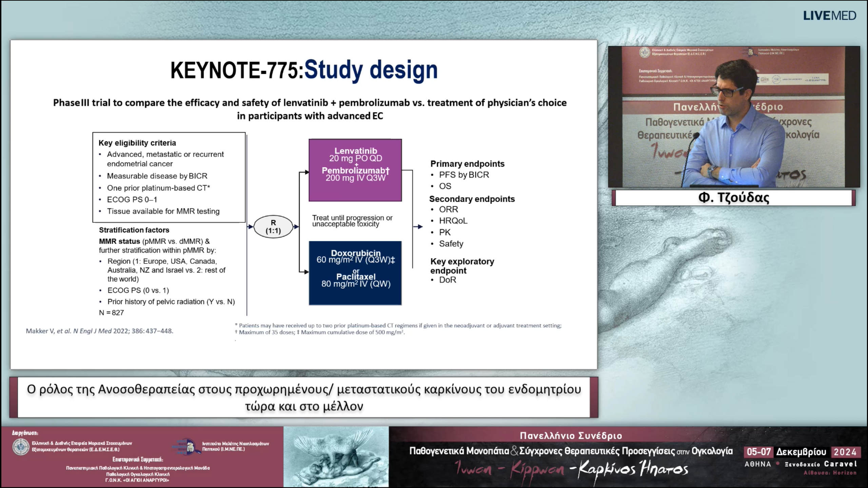This screenshot has width=868, height=488.
Task: Click 'Ίνωση - Κίρρωση - Καρκίνος Ήπατος' handwritten subtitle
Action: coord(572,469)
